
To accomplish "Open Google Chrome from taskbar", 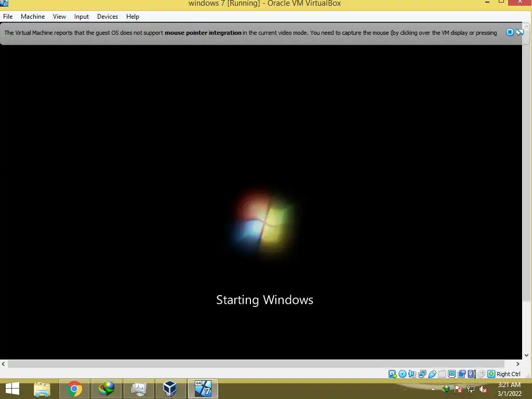I will pyautogui.click(x=74, y=389).
